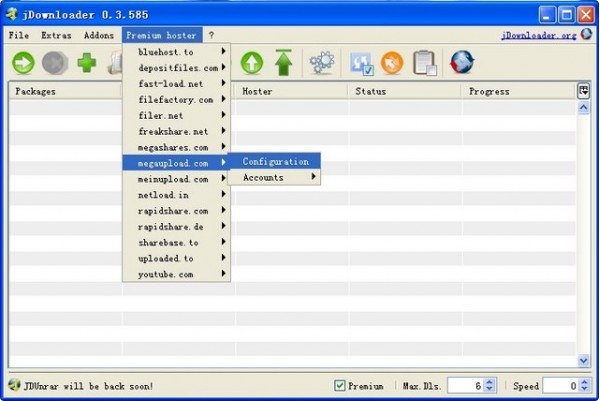Click the jDownloader title bar icon

pyautogui.click(x=12, y=14)
